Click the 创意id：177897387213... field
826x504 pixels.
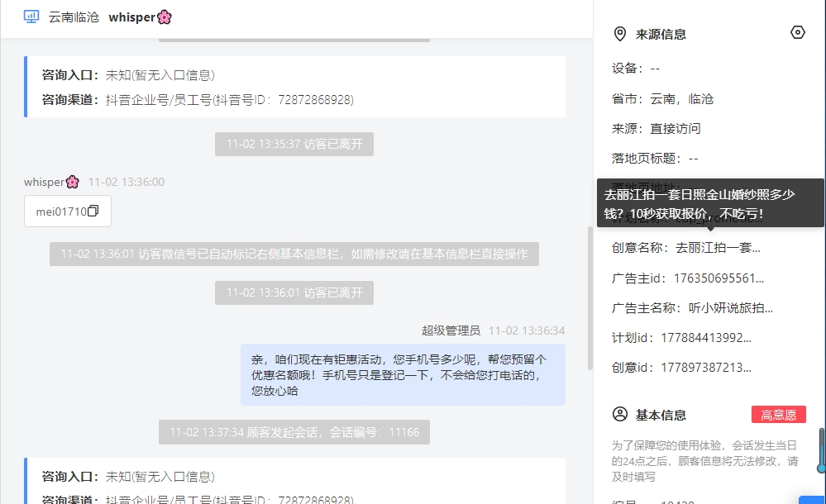coord(681,367)
